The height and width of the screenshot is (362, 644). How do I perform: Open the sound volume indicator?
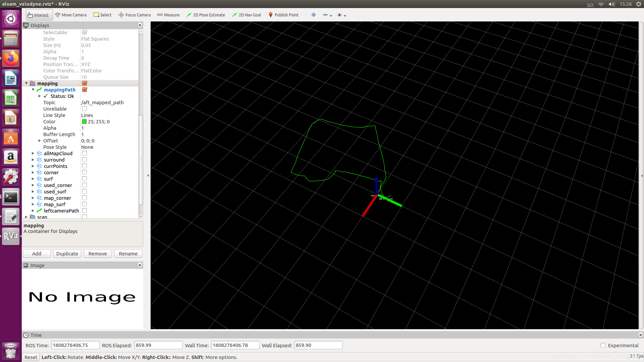pos(611,4)
